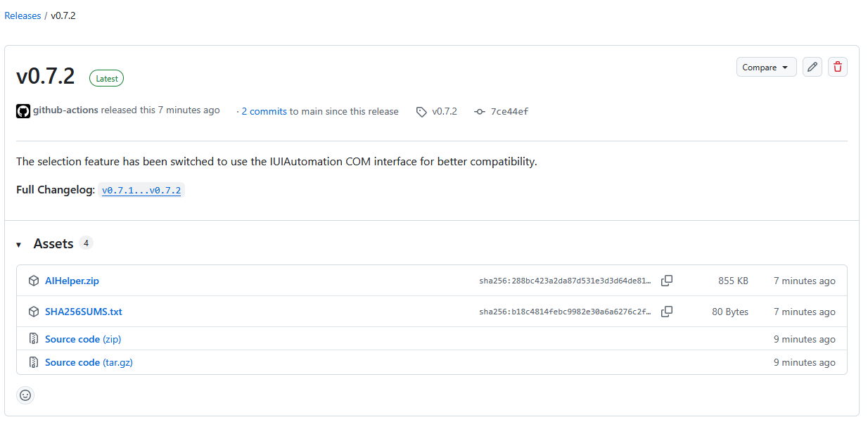The width and height of the screenshot is (868, 422).
Task: Click the Latest release badge
Action: [x=106, y=79]
